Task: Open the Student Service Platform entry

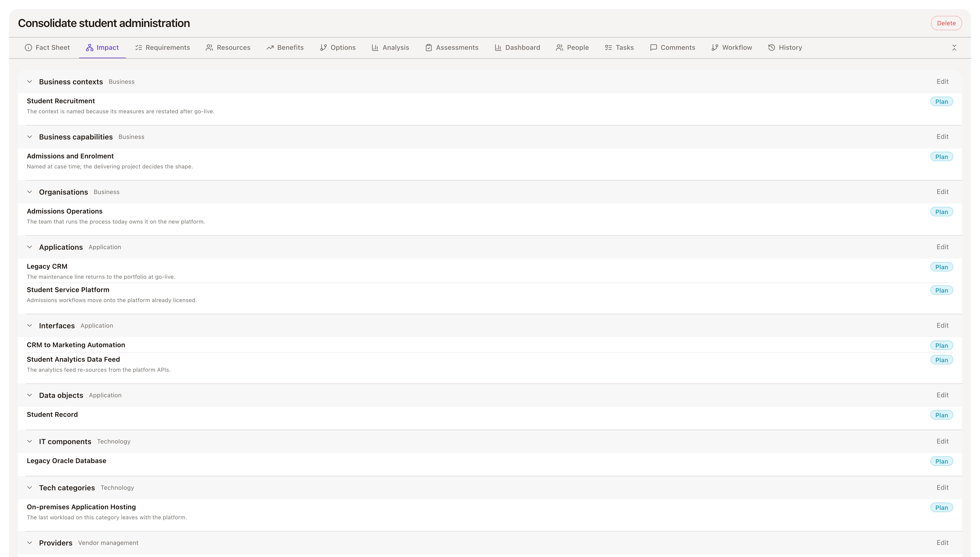Action: pyautogui.click(x=68, y=290)
